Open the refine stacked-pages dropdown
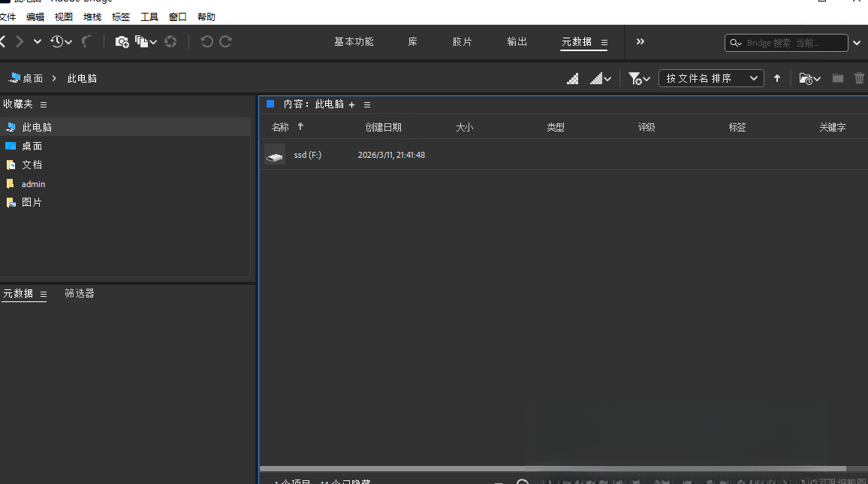The width and height of the screenshot is (868, 484). click(146, 41)
